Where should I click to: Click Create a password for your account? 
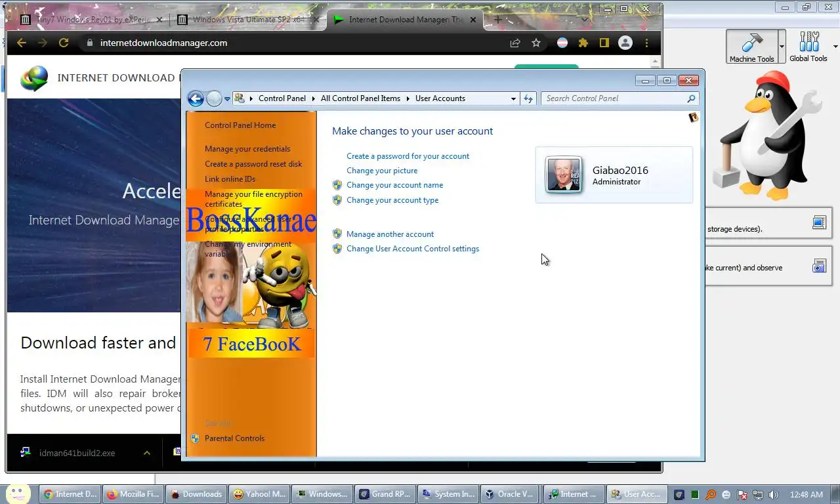[x=408, y=156]
